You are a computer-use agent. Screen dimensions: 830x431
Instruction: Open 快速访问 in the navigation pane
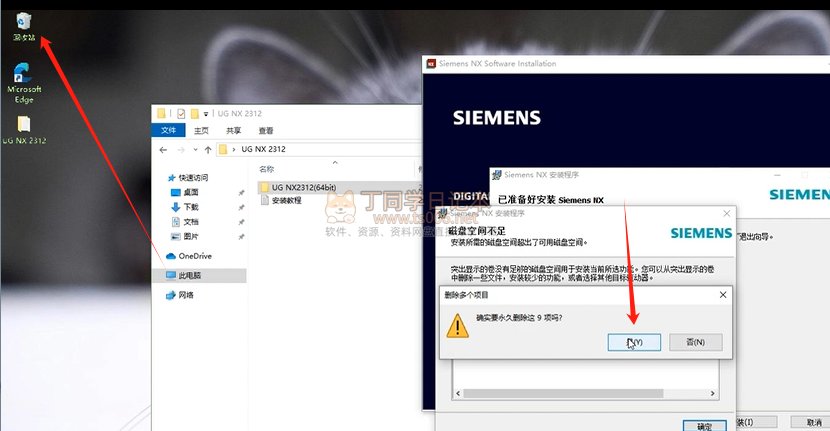pyautogui.click(x=188, y=177)
